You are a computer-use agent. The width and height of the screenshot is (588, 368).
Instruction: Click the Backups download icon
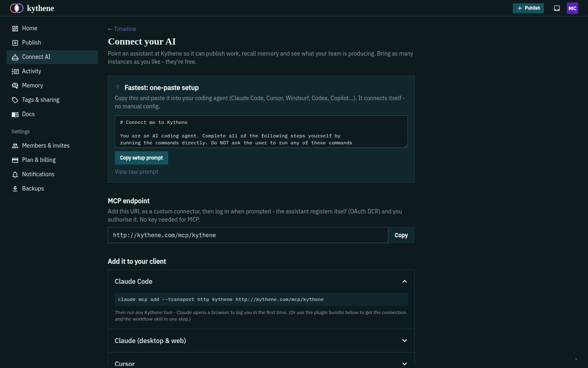coord(15,189)
